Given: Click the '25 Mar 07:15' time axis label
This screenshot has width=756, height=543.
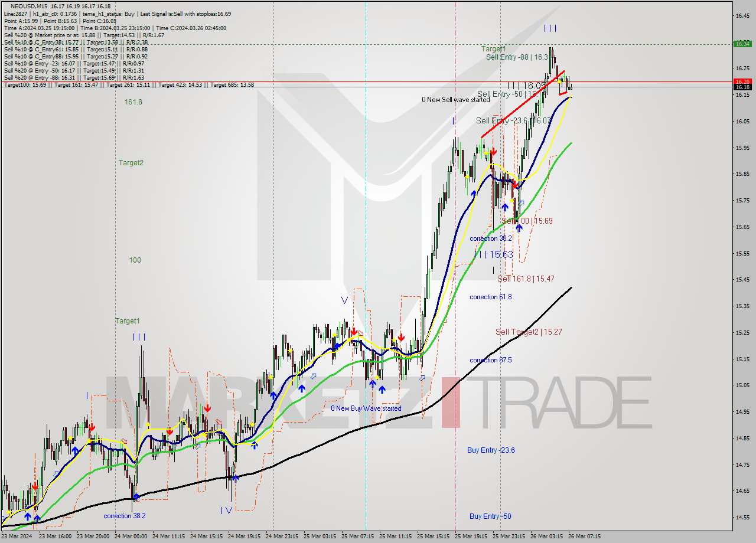Looking at the screenshot, I should [x=359, y=537].
